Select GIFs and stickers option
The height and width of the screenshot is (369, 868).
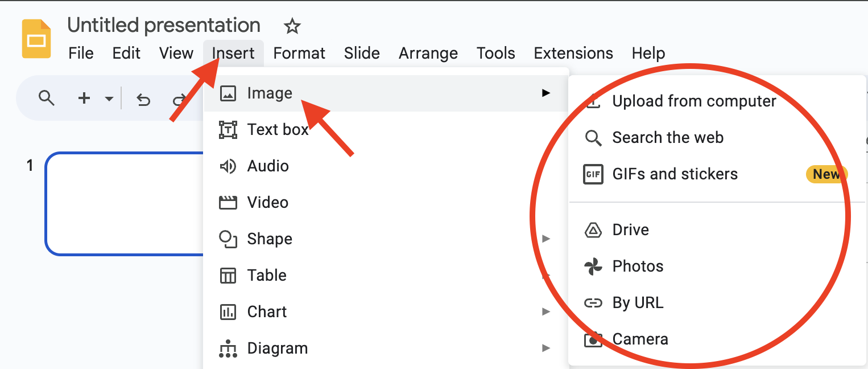click(675, 174)
